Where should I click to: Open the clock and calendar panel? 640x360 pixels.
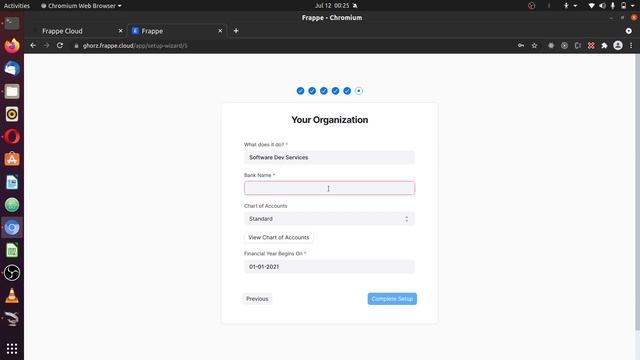click(336, 6)
